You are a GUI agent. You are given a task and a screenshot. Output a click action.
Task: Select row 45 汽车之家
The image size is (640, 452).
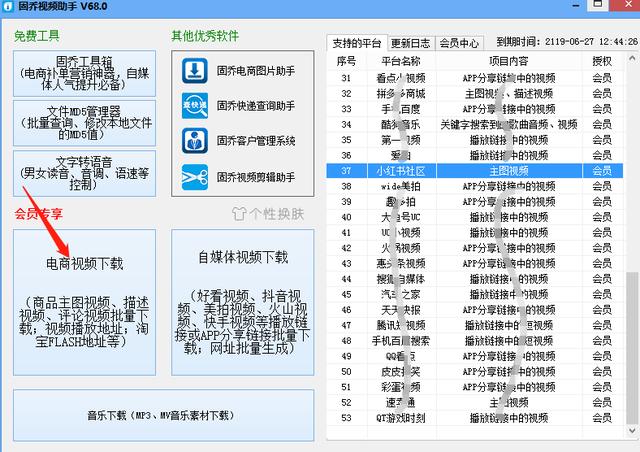(475, 294)
